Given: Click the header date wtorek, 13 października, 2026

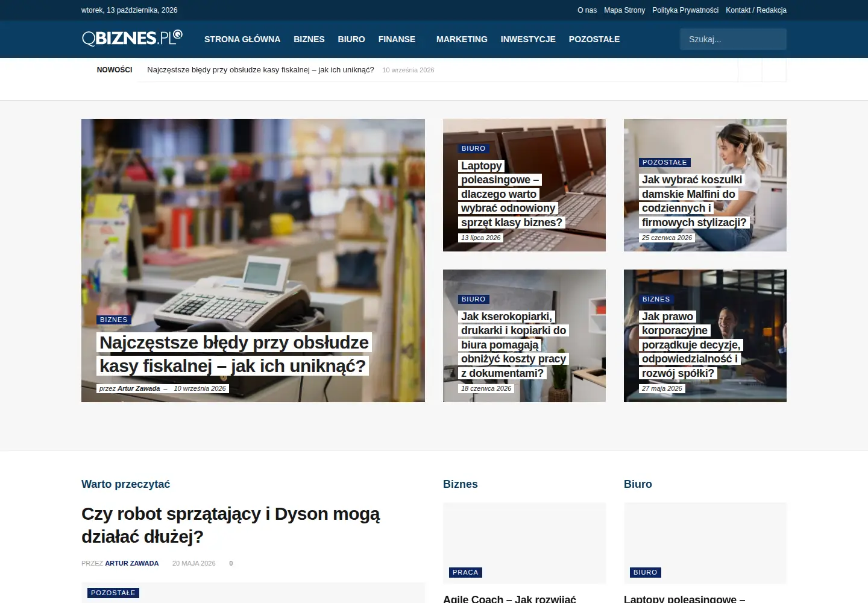Looking at the screenshot, I should 129,10.
